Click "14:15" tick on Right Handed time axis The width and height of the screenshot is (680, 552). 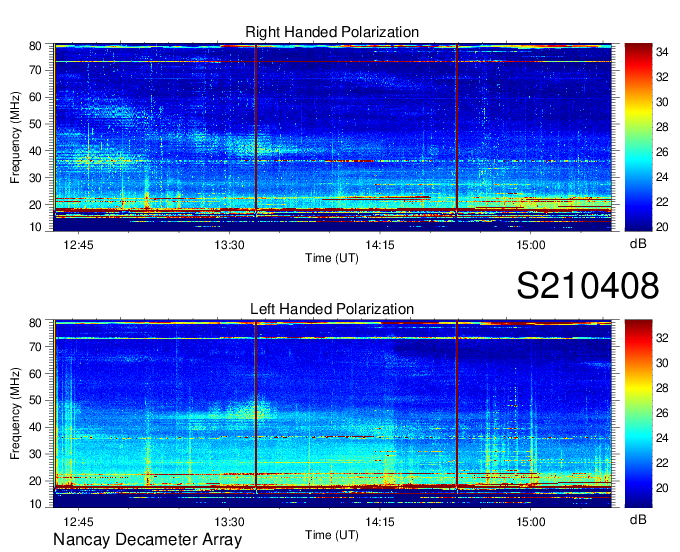click(x=380, y=245)
